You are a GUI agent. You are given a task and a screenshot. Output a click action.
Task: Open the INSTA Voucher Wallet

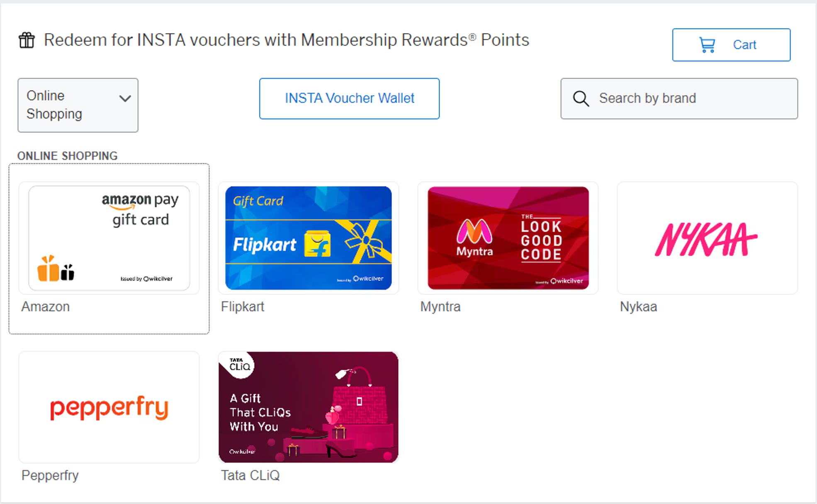349,98
